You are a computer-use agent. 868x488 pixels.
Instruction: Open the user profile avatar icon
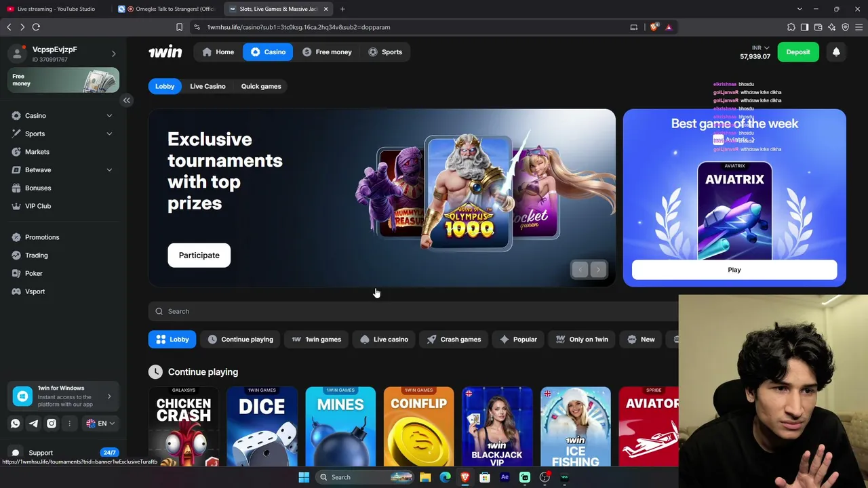pyautogui.click(x=17, y=54)
